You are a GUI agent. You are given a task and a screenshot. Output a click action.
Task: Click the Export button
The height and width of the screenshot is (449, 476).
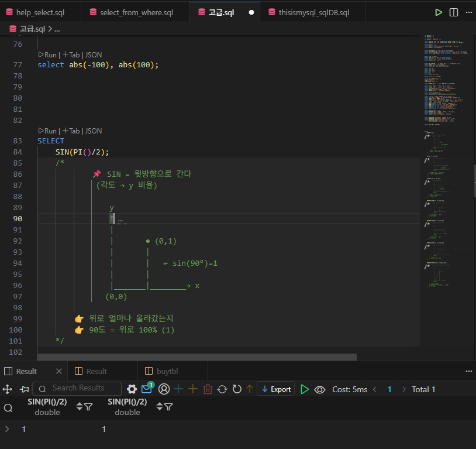(x=275, y=389)
